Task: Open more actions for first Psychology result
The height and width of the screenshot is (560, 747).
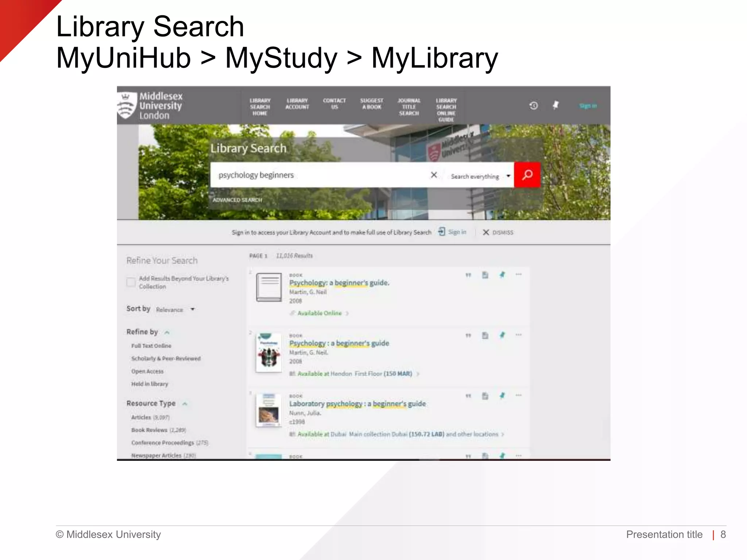Action: 518,274
